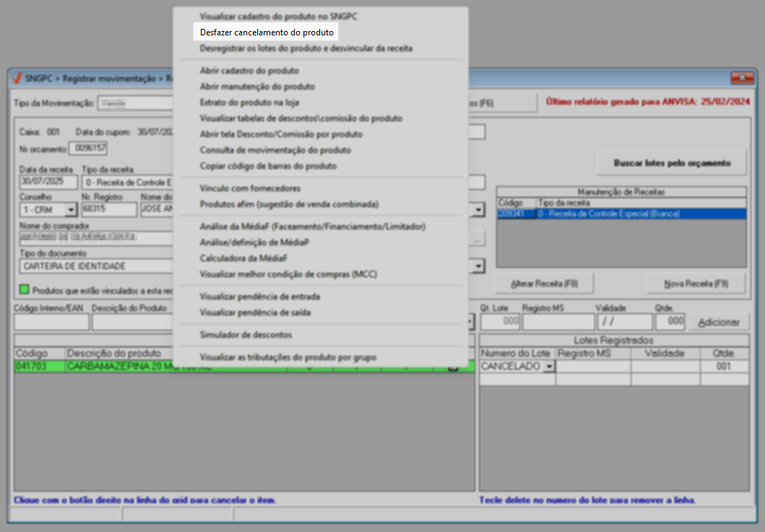Screen dimensions: 765x532
Task: Click the SNGPC app logo in title bar
Action: point(17,78)
